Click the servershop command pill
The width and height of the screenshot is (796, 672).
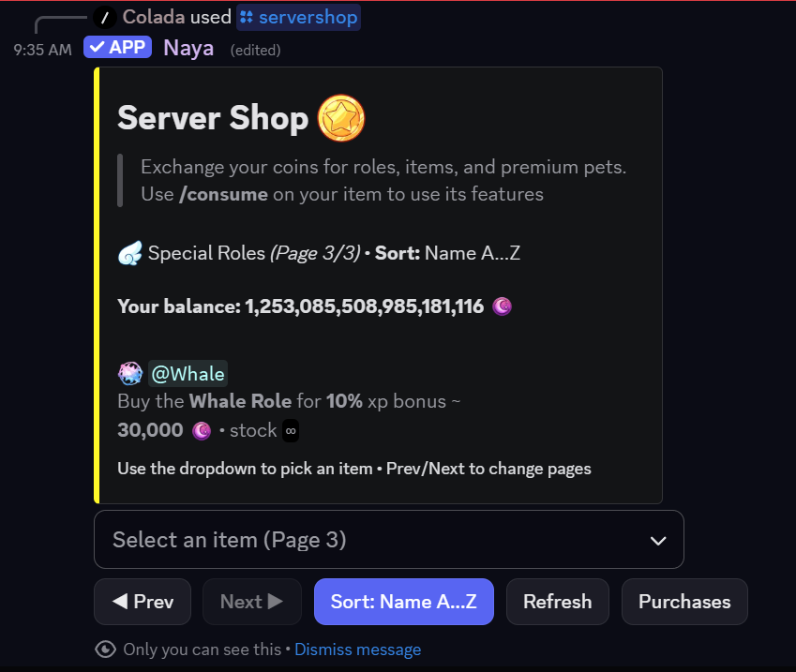tap(298, 17)
